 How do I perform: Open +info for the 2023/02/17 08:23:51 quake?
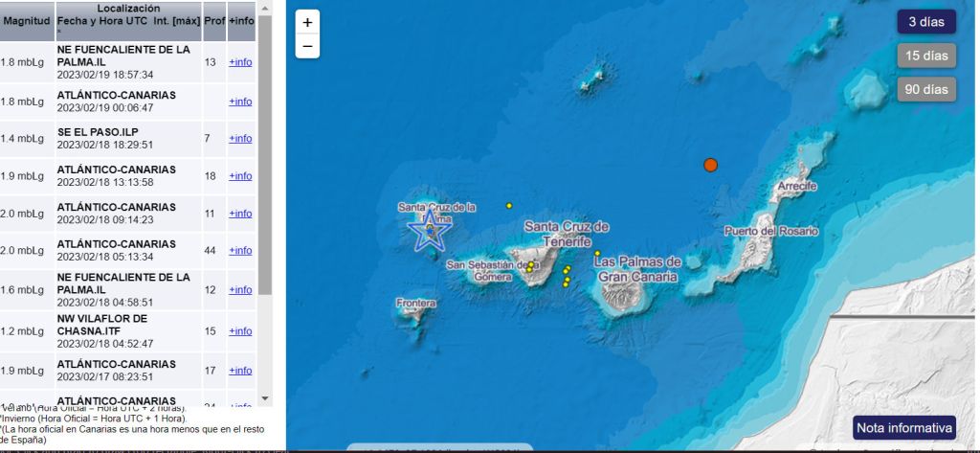pyautogui.click(x=240, y=370)
